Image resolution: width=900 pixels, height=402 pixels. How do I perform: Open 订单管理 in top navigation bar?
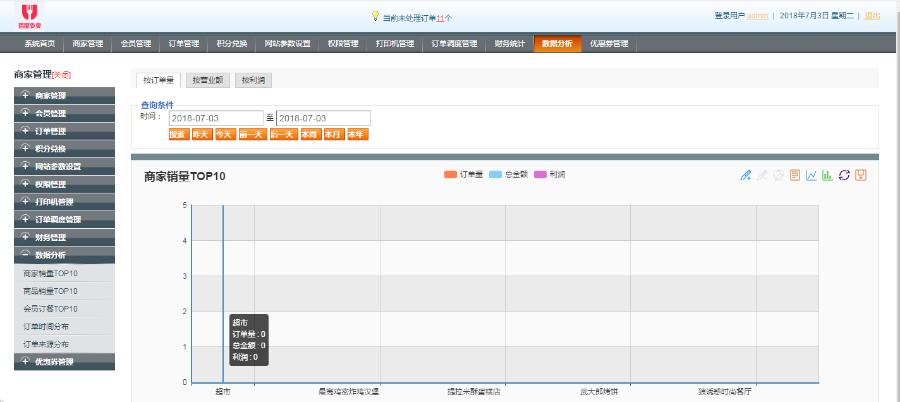182,44
